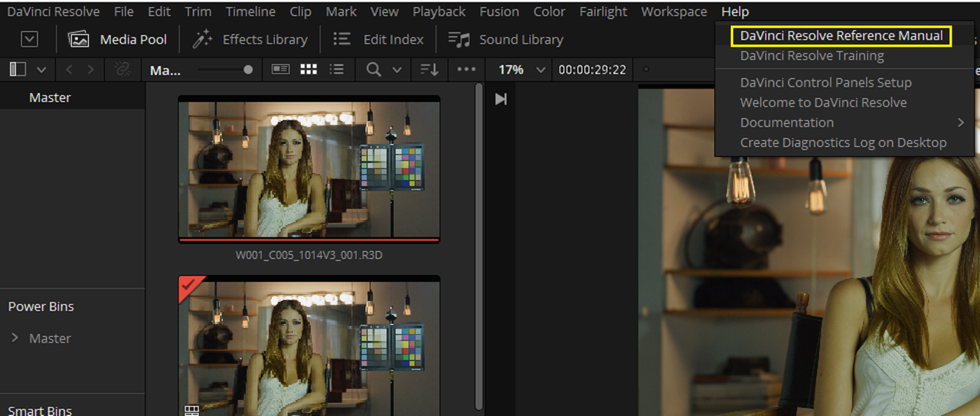The width and height of the screenshot is (980, 416).
Task: Open the Clip menu
Action: pos(301,11)
